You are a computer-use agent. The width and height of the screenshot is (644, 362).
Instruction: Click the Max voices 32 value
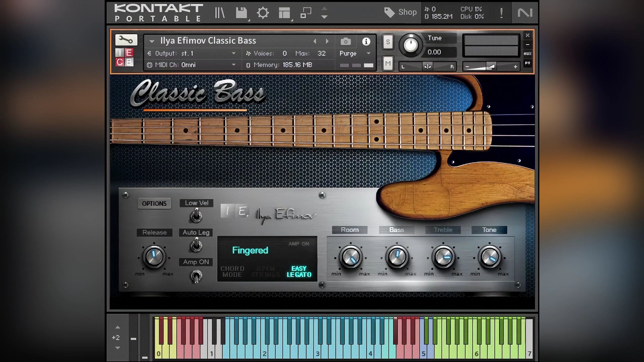tap(321, 53)
